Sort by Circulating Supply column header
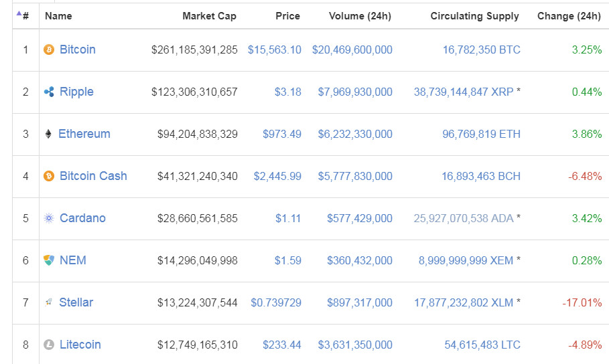609x364 pixels. click(x=474, y=16)
